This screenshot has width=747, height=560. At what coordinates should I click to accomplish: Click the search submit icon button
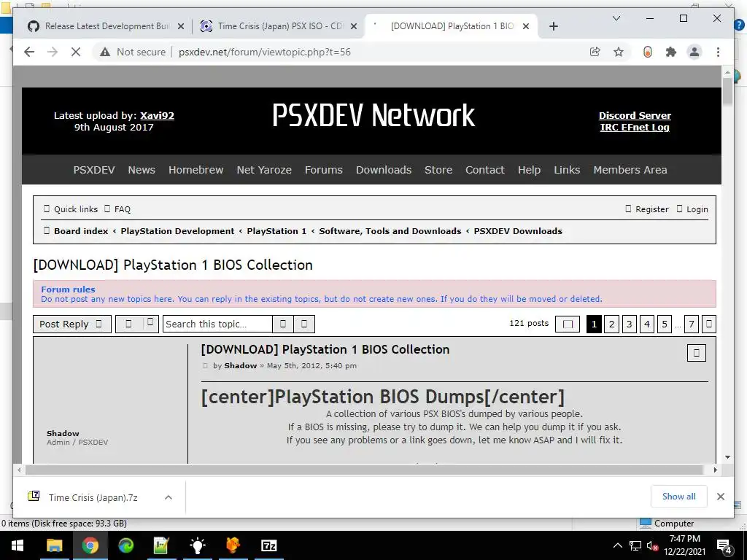[x=283, y=324]
